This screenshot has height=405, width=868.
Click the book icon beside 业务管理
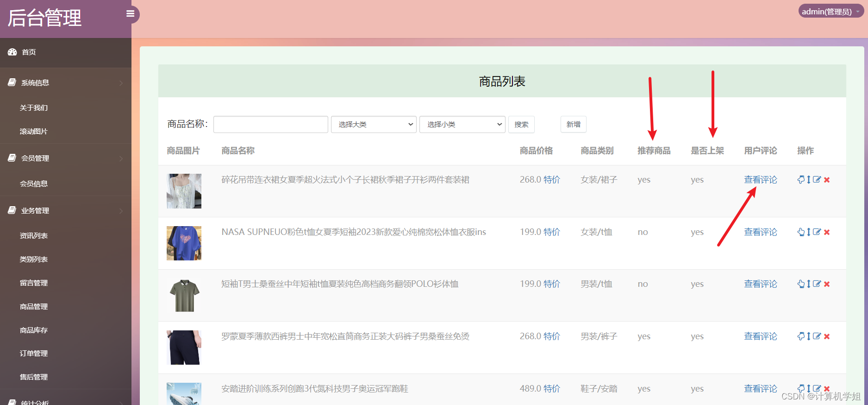(x=12, y=210)
